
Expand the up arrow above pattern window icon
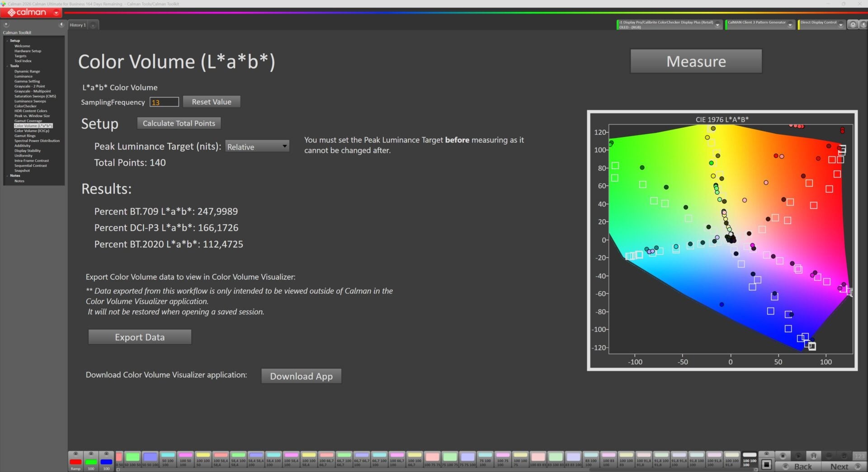pyautogui.click(x=766, y=453)
